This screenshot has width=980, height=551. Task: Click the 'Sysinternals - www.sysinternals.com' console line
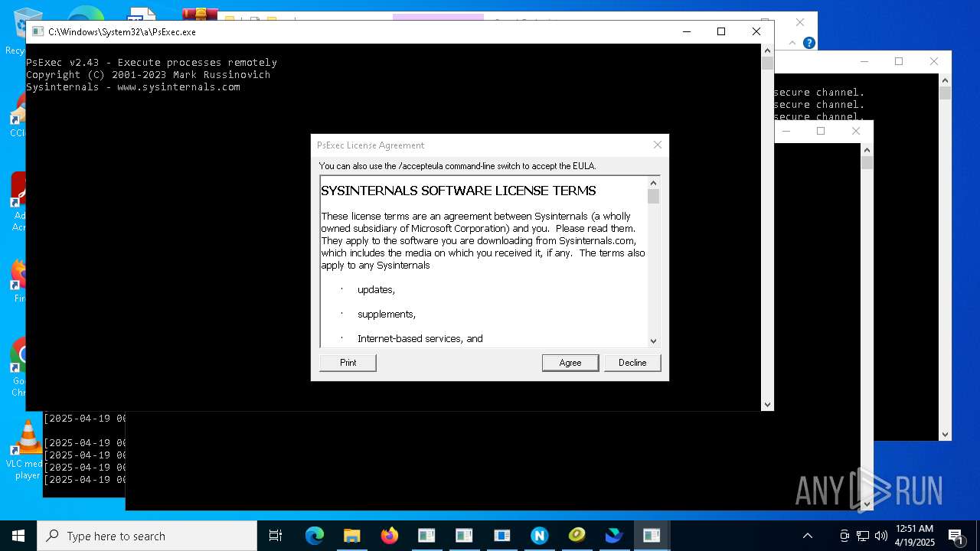pos(133,87)
